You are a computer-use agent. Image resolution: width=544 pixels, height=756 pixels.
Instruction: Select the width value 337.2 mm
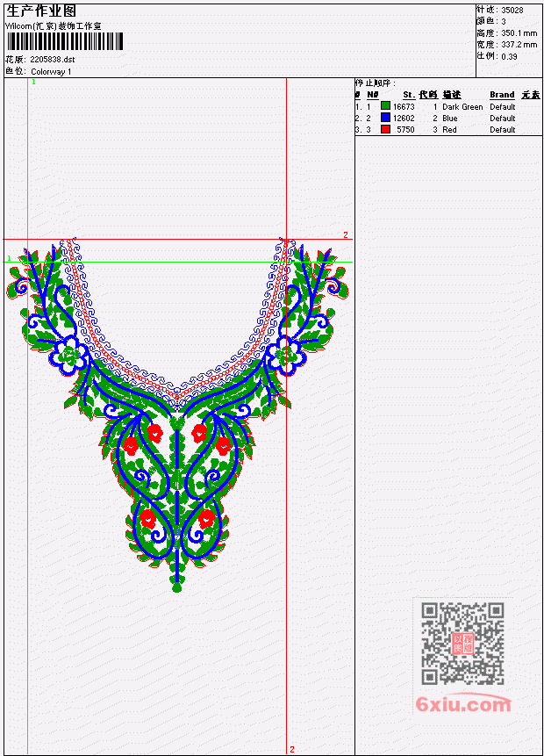tap(519, 45)
